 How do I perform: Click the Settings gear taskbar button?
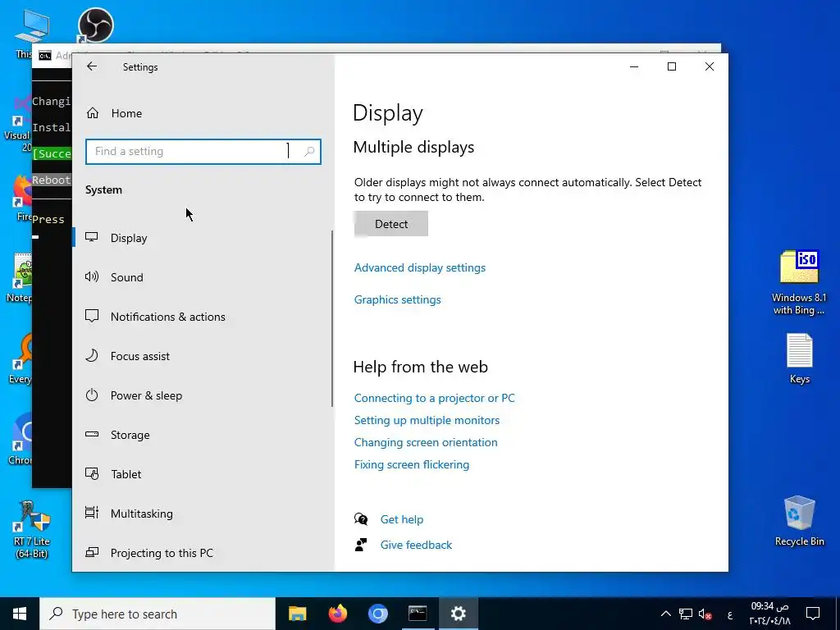pos(458,614)
